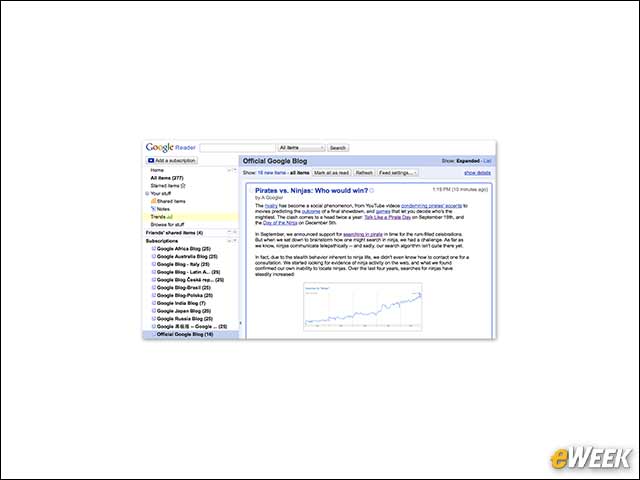Open the highlighted Trends entry
The height and width of the screenshot is (480, 640).
point(190,217)
